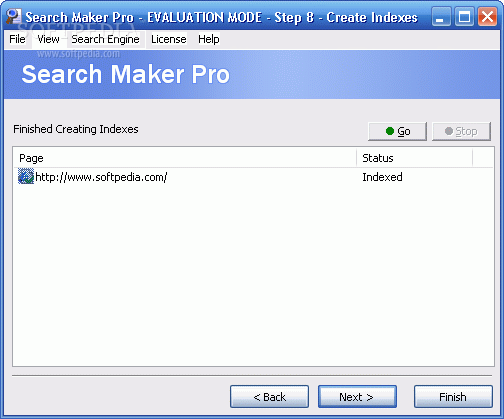Select the http://www.softpedia.com/ row
The image size is (504, 419).
(253, 177)
